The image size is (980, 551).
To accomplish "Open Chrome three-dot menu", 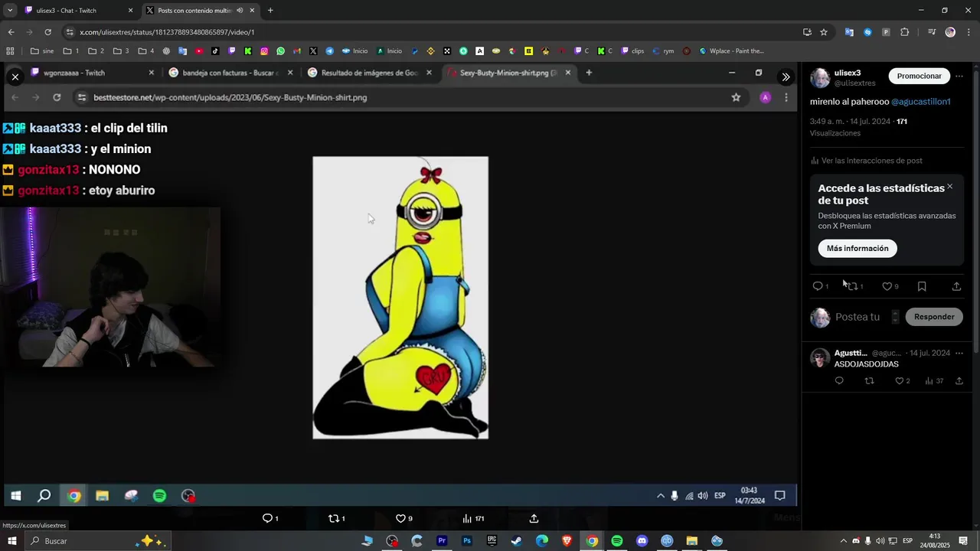I will [969, 32].
